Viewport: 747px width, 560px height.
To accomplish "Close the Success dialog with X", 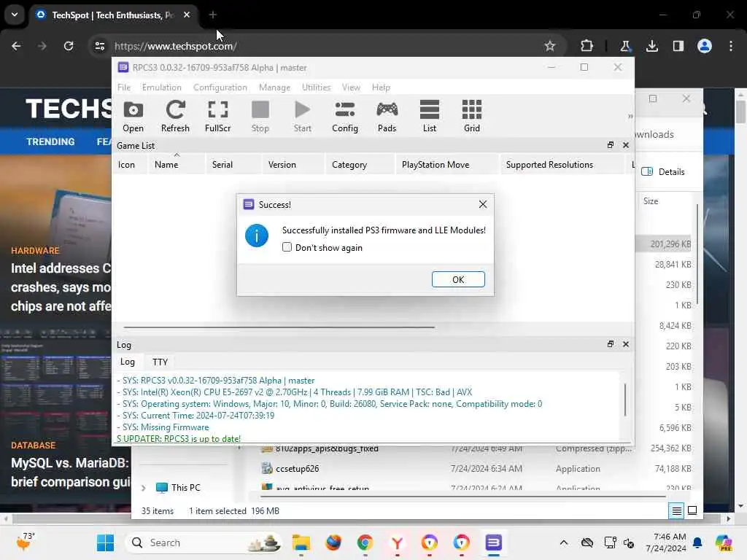I will pyautogui.click(x=483, y=204).
